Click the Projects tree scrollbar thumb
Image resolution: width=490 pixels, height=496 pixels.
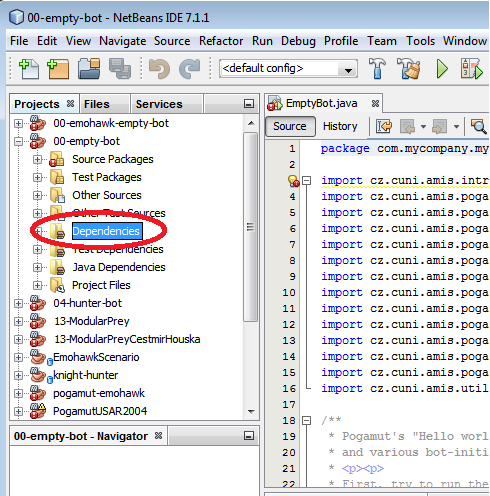(251, 227)
